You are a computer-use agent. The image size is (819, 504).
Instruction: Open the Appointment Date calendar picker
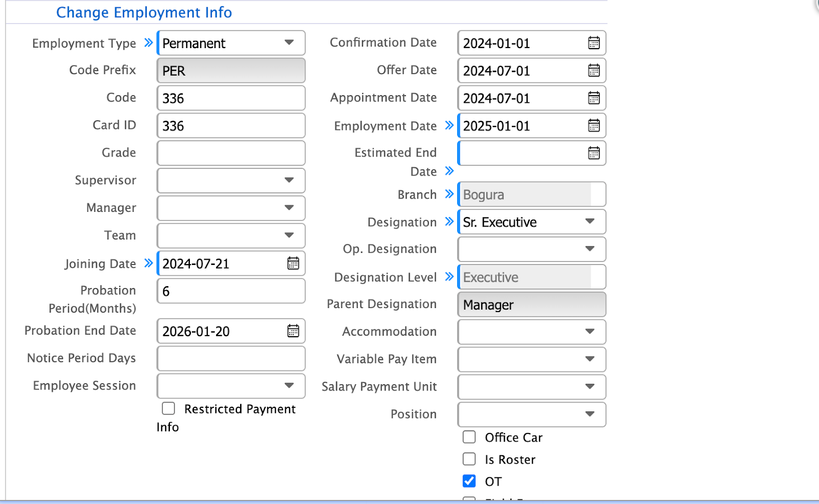click(593, 98)
